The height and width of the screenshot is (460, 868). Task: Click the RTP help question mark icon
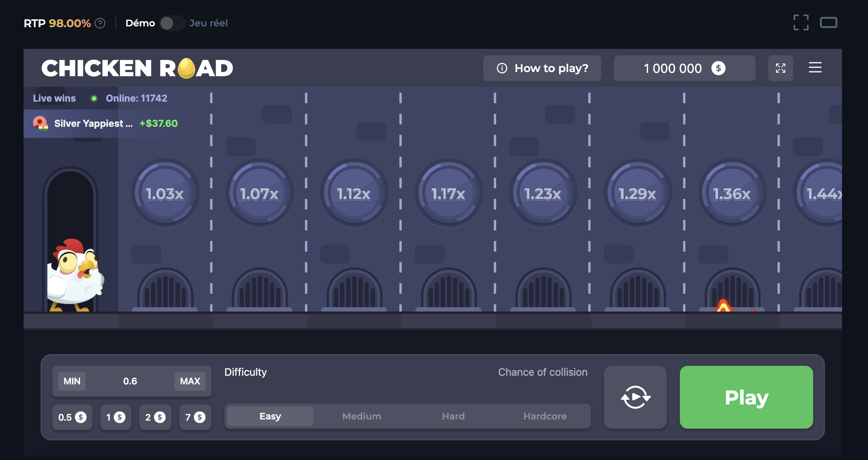(x=100, y=23)
